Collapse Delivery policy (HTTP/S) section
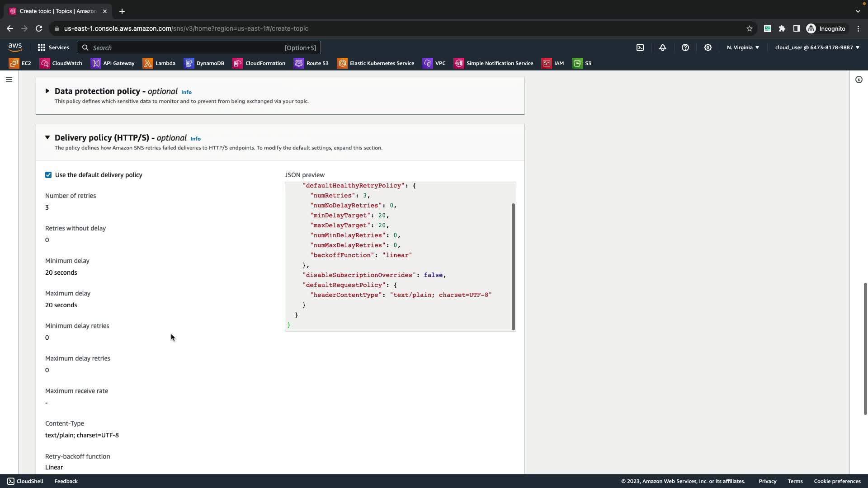This screenshot has height=488, width=868. 47,137
